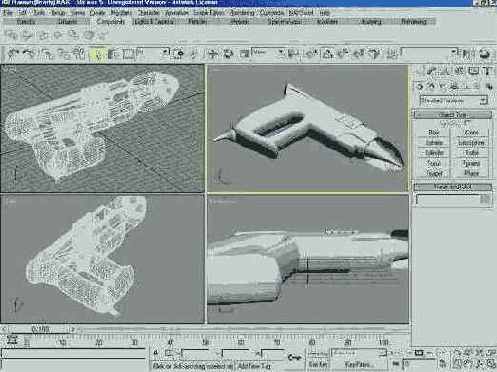Open the Utilities tab of command panel
Viewport: 497px width, 372px height.
coord(487,70)
